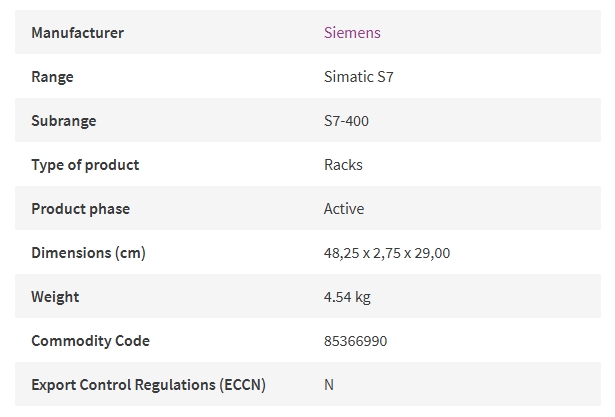Click the Range label
Viewport: 615px width, 417px height.
pos(52,76)
